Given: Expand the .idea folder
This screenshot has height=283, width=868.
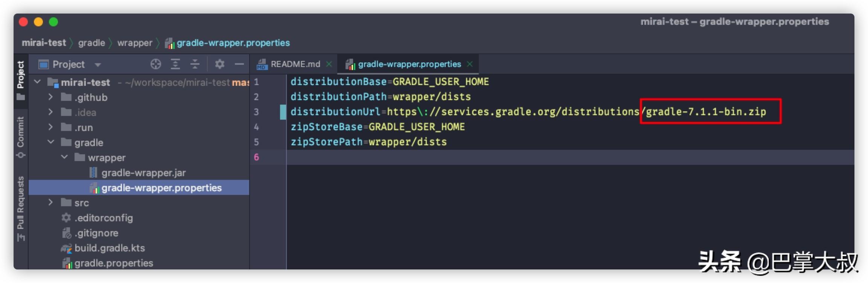Looking at the screenshot, I should [50, 112].
